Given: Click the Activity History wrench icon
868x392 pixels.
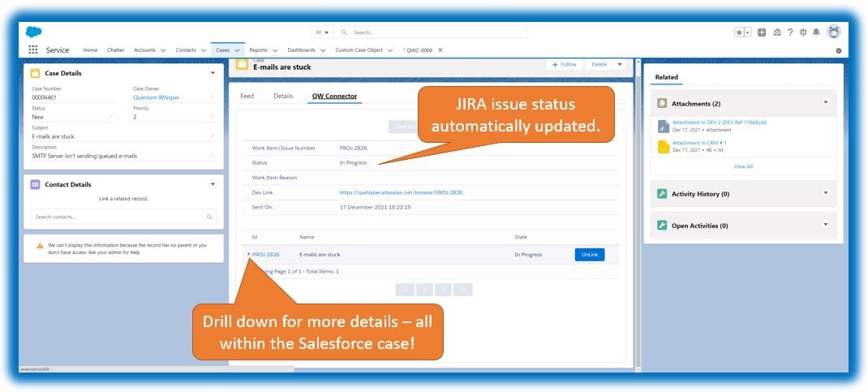Looking at the screenshot, I should 662,194.
